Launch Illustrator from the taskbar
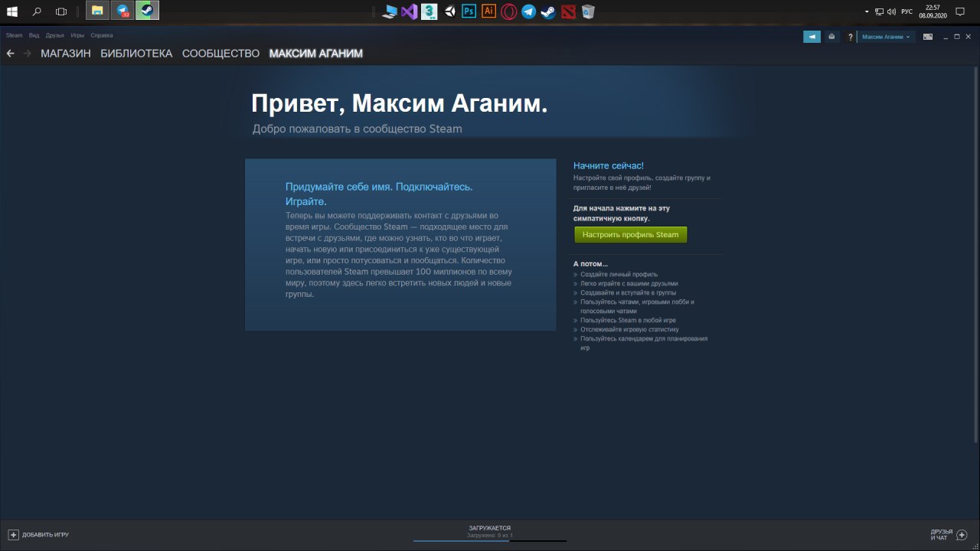980x551 pixels. pyautogui.click(x=489, y=11)
